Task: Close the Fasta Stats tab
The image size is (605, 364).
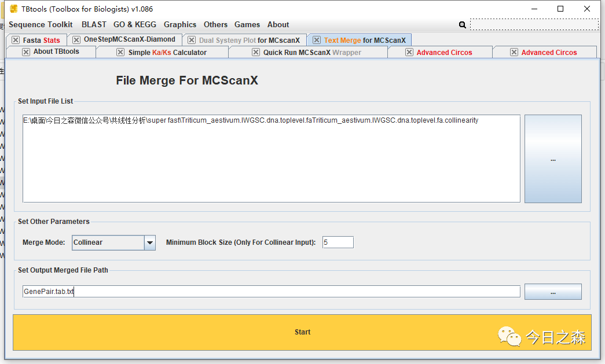Action: [x=16, y=40]
